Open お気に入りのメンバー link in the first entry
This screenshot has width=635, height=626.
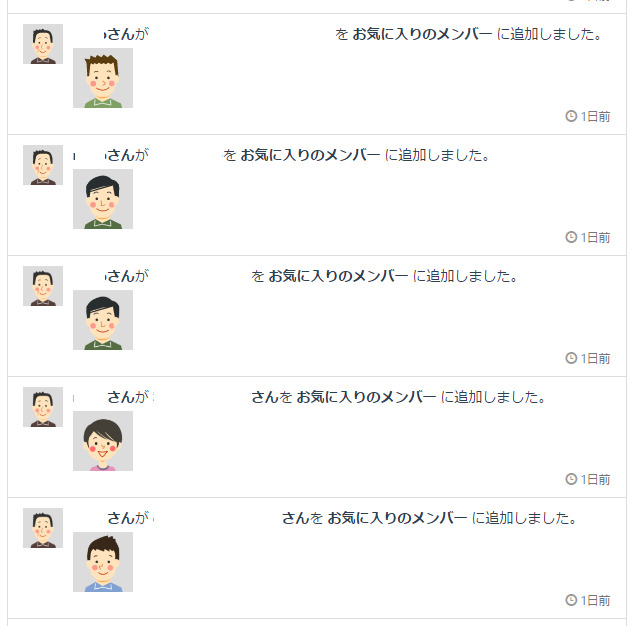pos(422,35)
